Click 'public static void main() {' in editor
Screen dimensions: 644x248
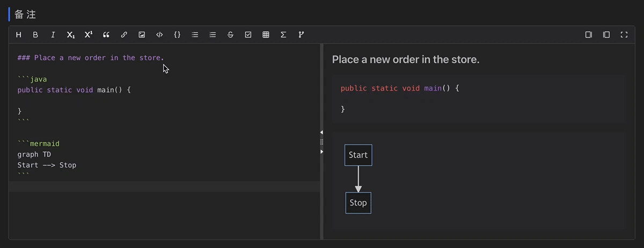coord(74,90)
